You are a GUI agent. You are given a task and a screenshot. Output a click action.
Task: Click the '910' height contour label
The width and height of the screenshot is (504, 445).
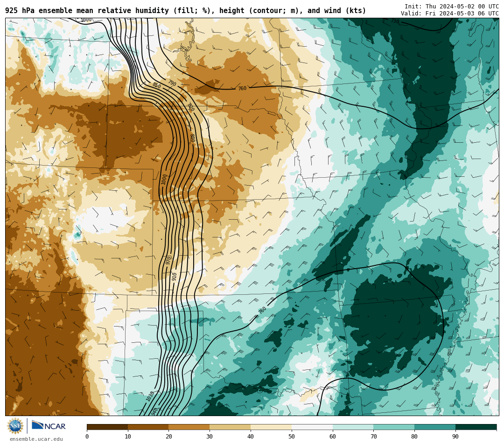click(x=174, y=276)
